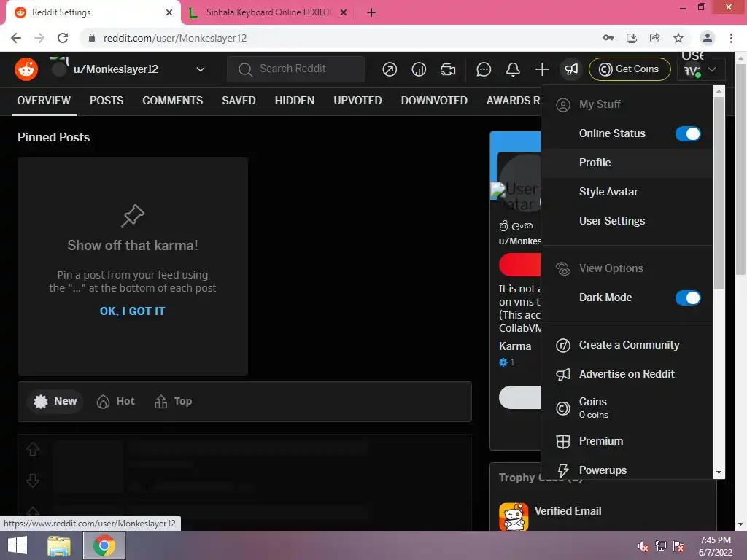This screenshot has width=747, height=560.
Task: Select Advertise on Reddit menu item
Action: click(627, 374)
